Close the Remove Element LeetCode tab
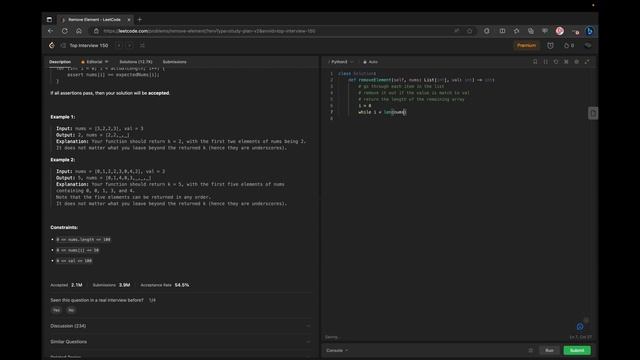The height and width of the screenshot is (360, 640). (129, 19)
